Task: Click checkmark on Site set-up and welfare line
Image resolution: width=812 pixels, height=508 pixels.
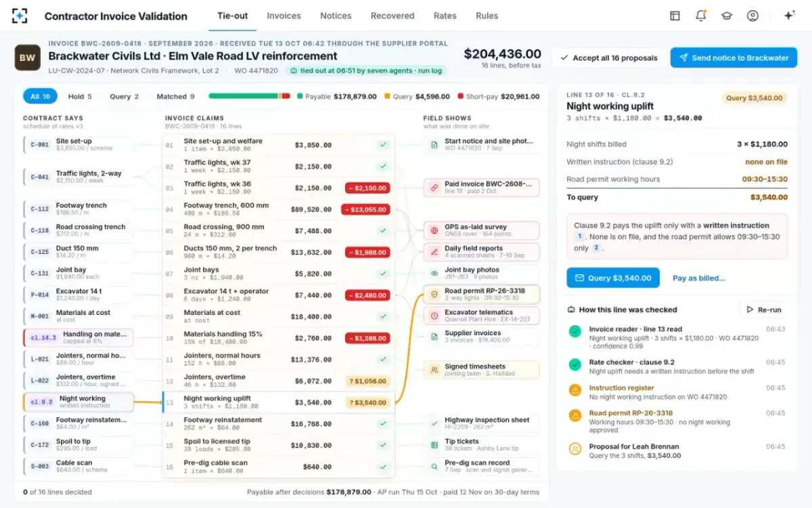Action: [x=382, y=145]
